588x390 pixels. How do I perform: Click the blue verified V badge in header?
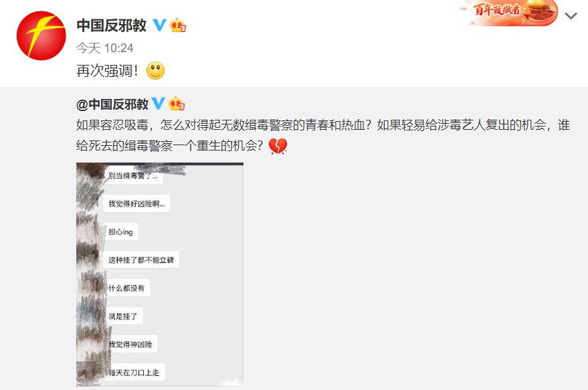[x=159, y=25]
